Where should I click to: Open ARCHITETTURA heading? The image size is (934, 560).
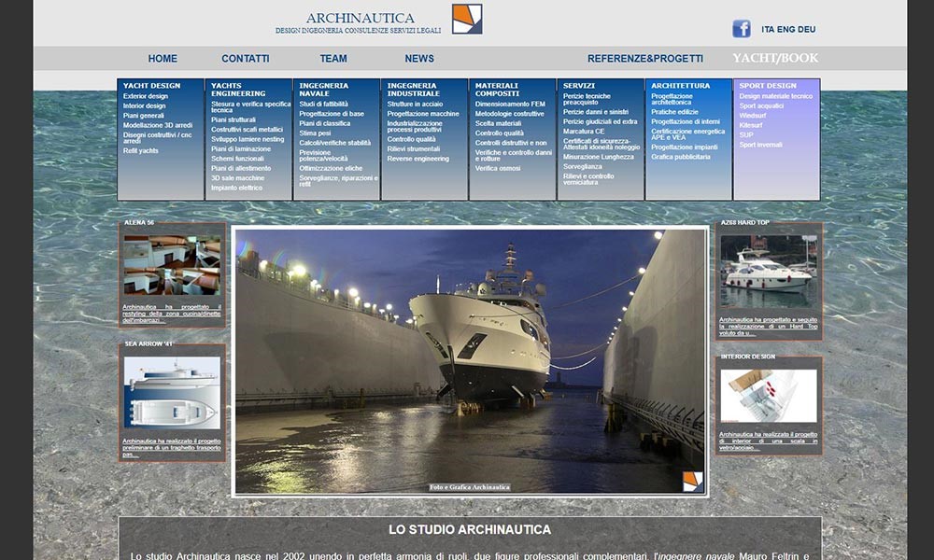(x=680, y=86)
